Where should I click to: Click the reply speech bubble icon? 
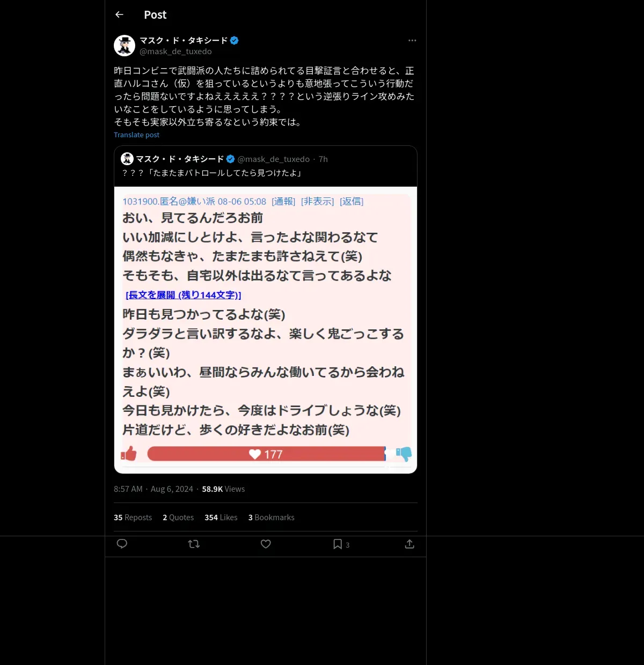click(x=122, y=544)
